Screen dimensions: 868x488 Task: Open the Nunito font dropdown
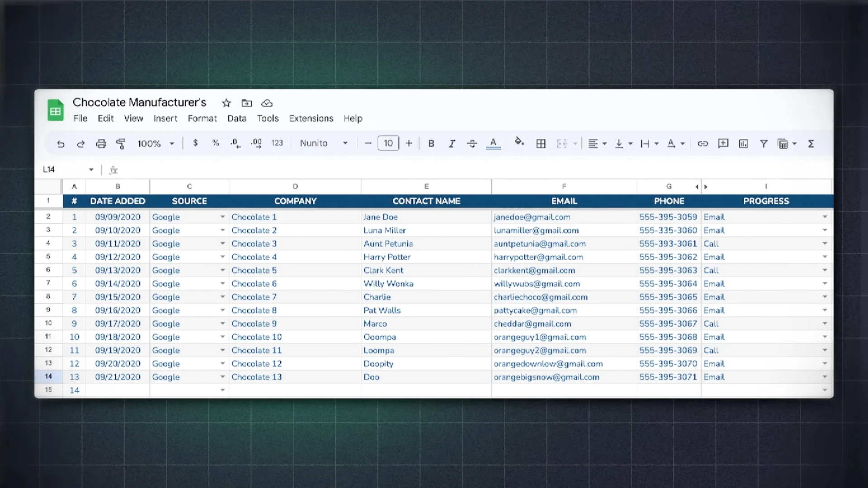coord(324,143)
